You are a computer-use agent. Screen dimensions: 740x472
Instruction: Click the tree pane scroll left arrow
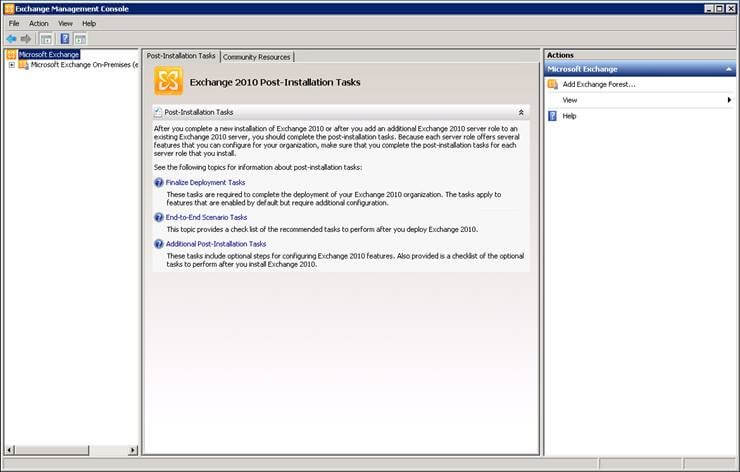[9, 450]
